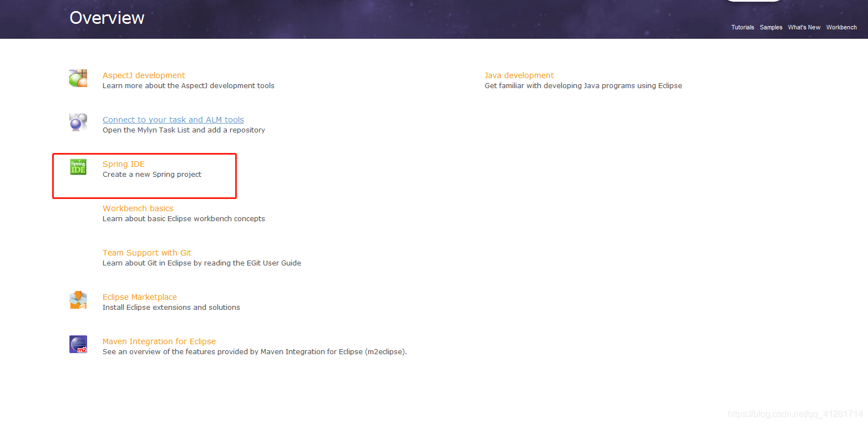Switch to the Workbench
The width and height of the screenshot is (868, 424).
(841, 27)
